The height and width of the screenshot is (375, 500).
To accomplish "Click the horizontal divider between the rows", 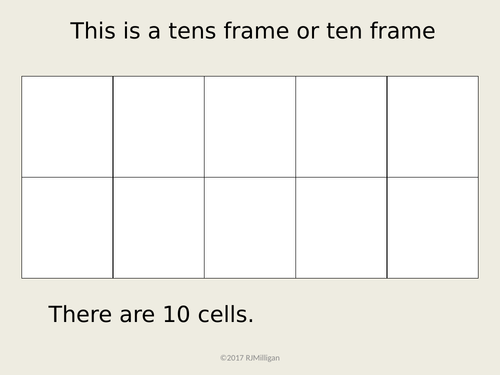I will pos(250,177).
